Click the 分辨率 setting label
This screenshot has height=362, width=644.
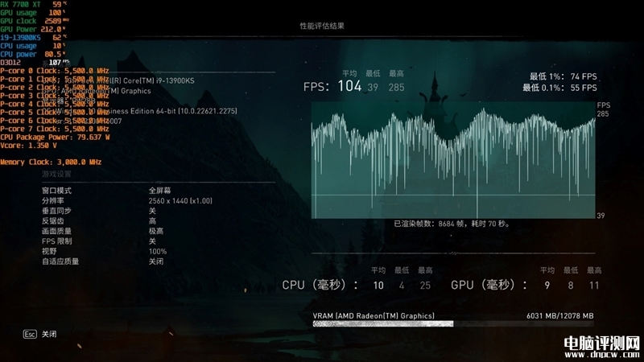click(x=52, y=200)
